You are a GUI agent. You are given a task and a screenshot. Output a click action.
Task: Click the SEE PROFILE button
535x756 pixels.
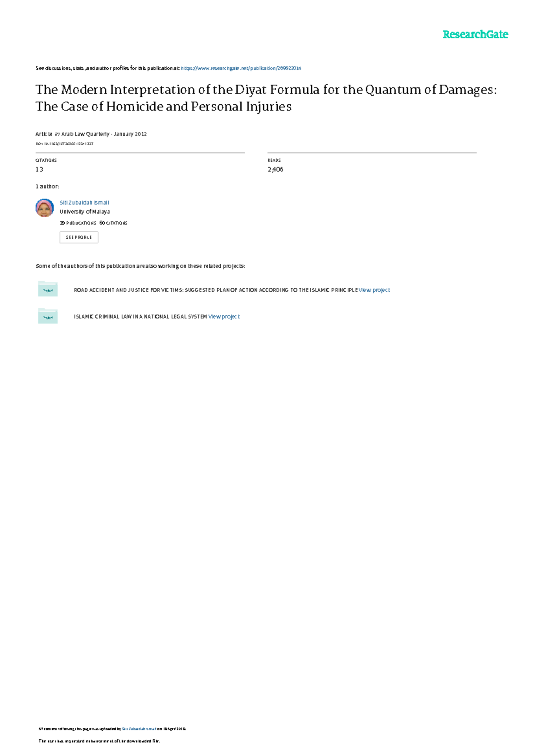pos(79,237)
